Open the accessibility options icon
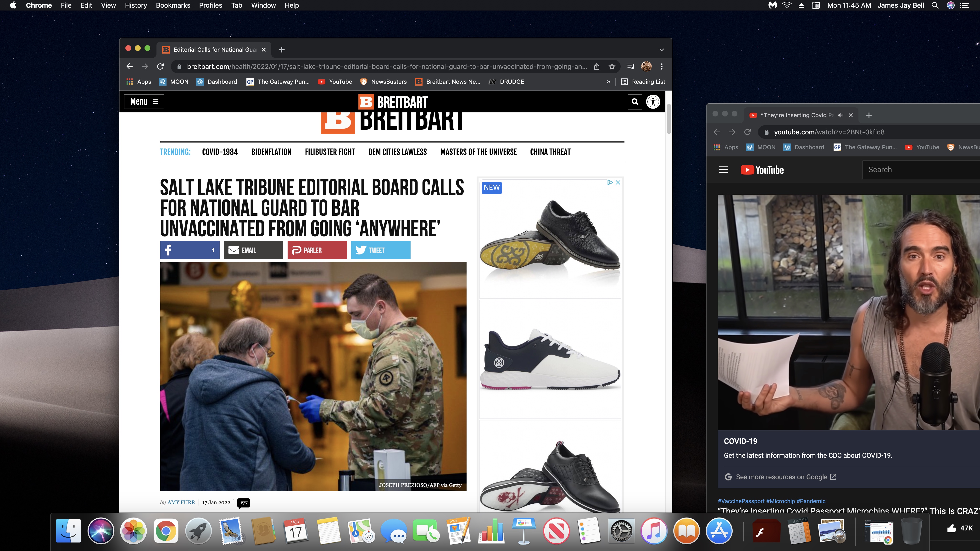The height and width of the screenshot is (551, 980). pyautogui.click(x=653, y=102)
